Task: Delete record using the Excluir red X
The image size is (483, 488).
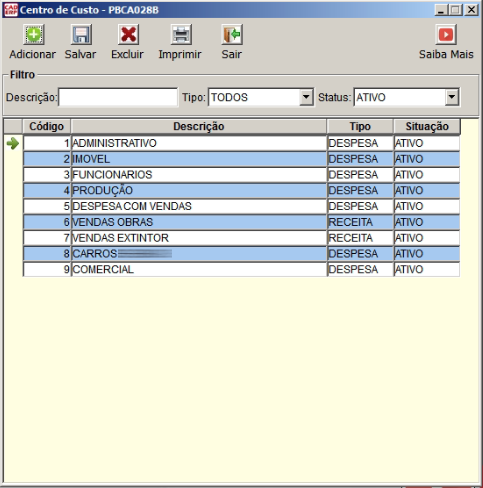Action: (128, 34)
